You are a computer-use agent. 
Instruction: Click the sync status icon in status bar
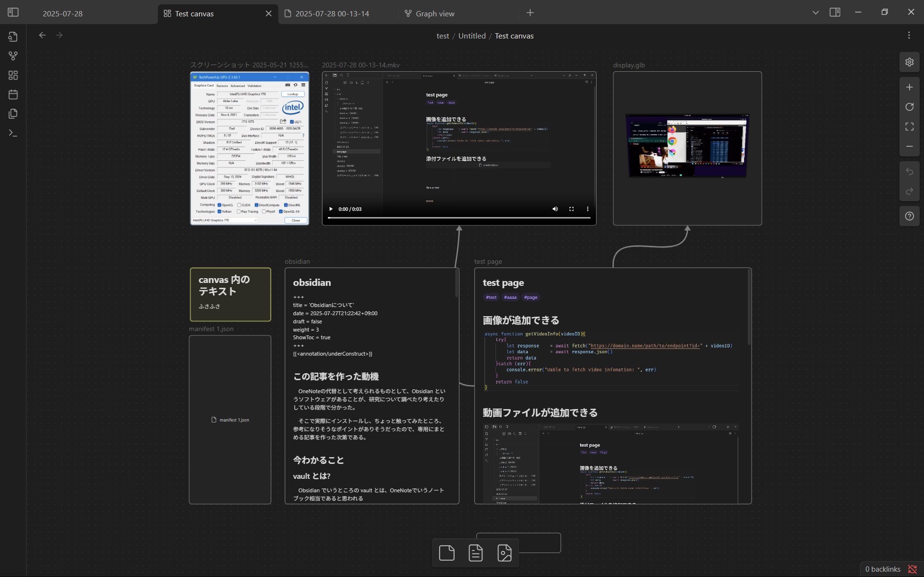pyautogui.click(x=912, y=569)
